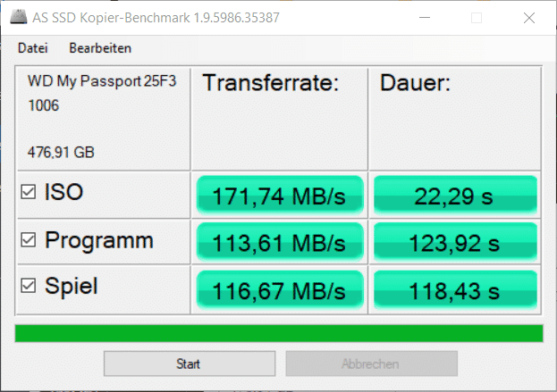Click the Spiel duration 118,43 s field

pos(454,290)
